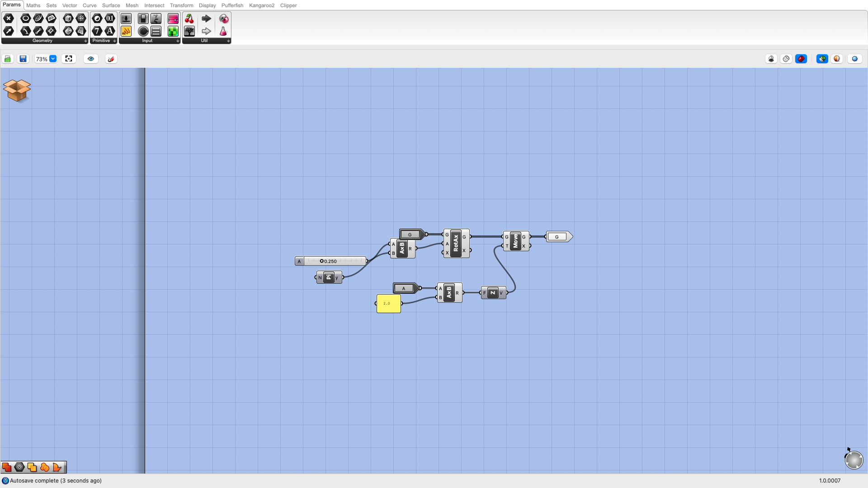The image size is (868, 488).
Task: Select the Number Slider input component
Action: (x=126, y=19)
